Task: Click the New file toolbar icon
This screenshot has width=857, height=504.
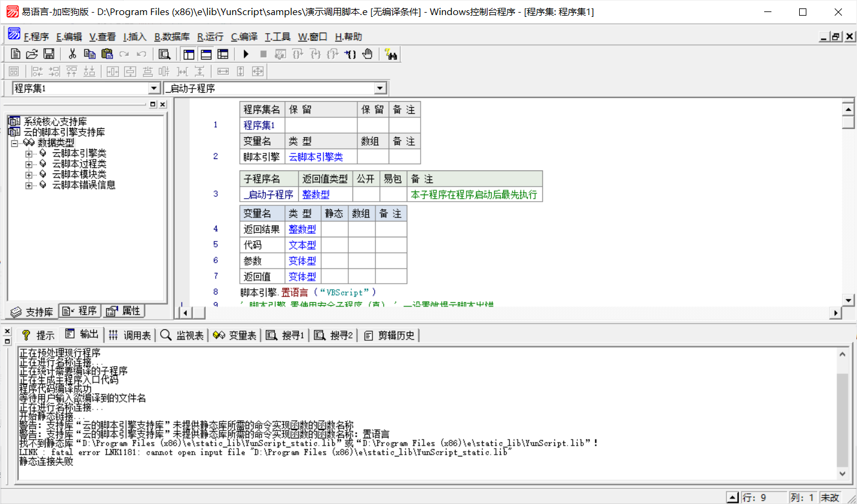Action: coord(16,54)
